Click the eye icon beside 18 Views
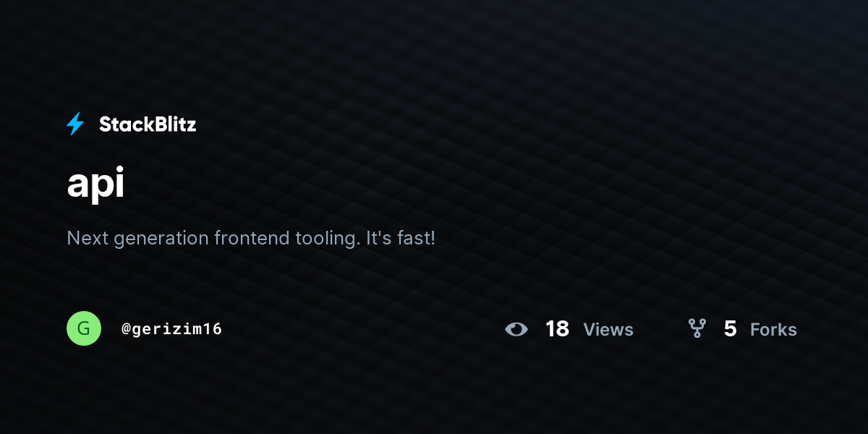 tap(516, 329)
